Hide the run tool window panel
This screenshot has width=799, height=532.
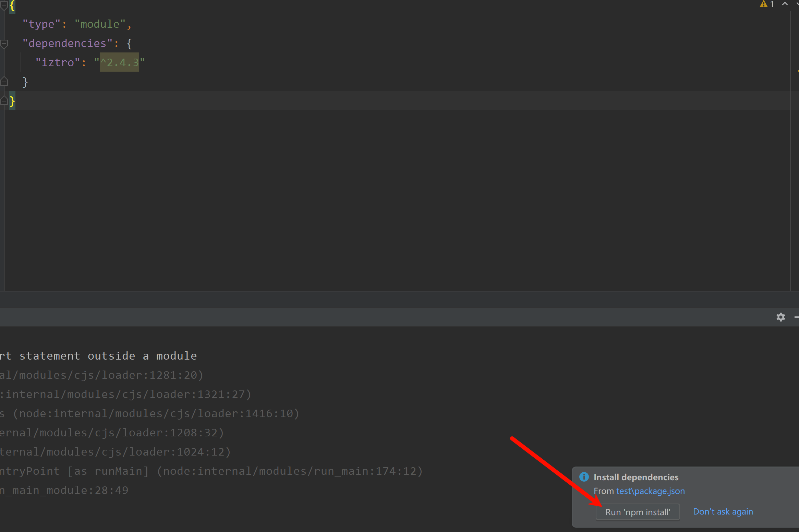[796, 317]
